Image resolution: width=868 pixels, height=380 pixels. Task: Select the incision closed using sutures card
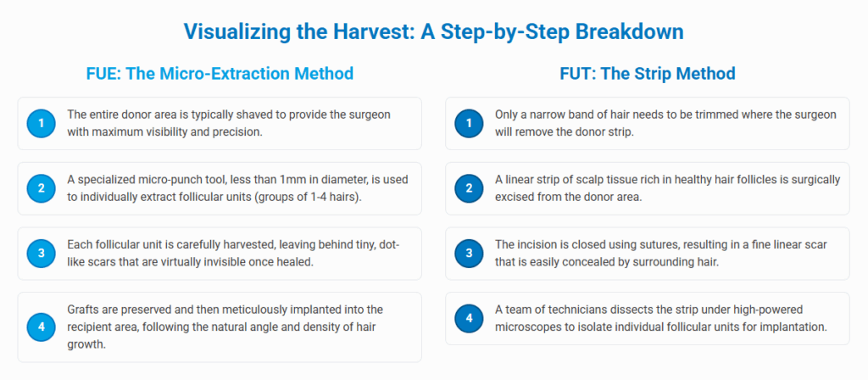click(647, 254)
